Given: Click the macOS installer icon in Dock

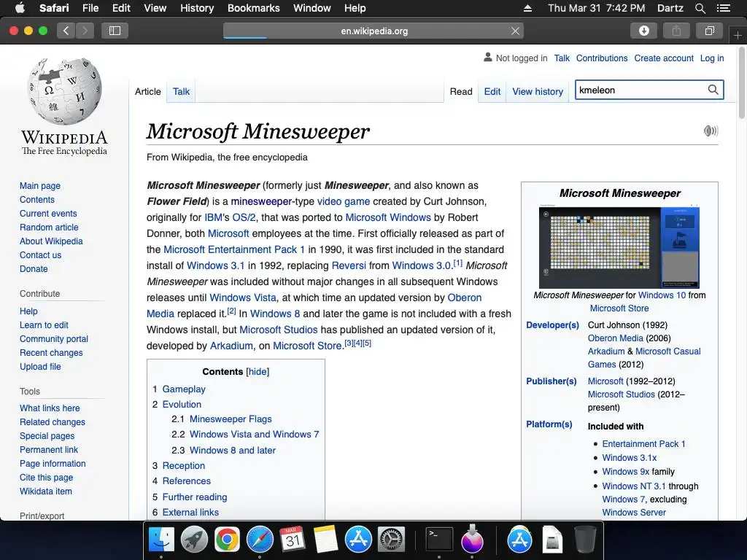Looking at the screenshot, I should click(472, 539).
